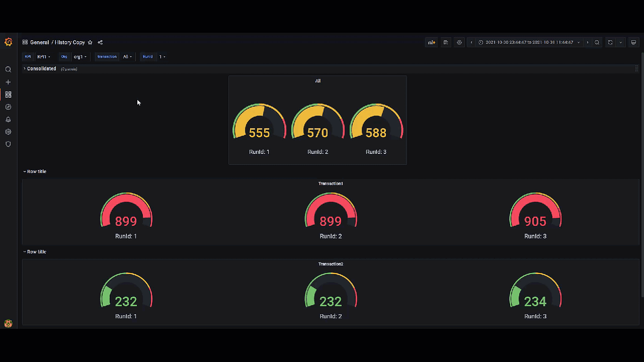Open the KPI1 variable dropdown
Image resolution: width=644 pixels, height=362 pixels.
[43, 56]
